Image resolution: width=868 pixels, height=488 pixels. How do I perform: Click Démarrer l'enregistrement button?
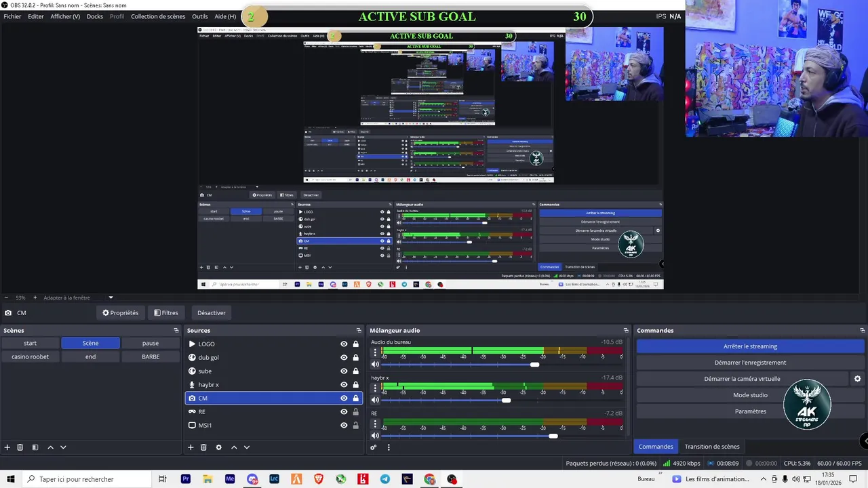(750, 363)
